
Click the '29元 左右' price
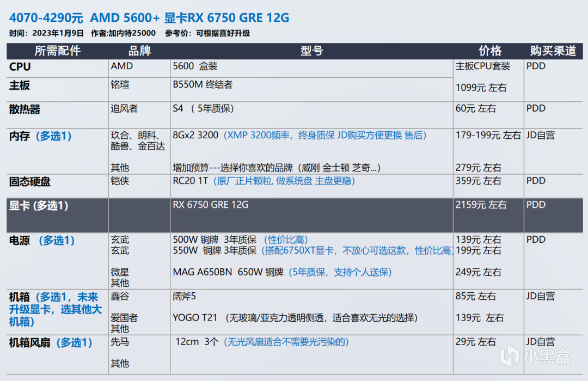(x=475, y=342)
